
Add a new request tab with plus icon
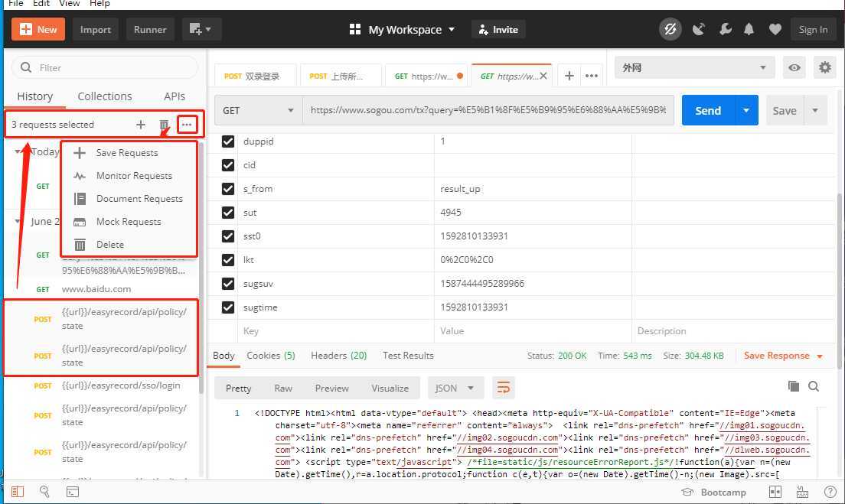point(569,76)
